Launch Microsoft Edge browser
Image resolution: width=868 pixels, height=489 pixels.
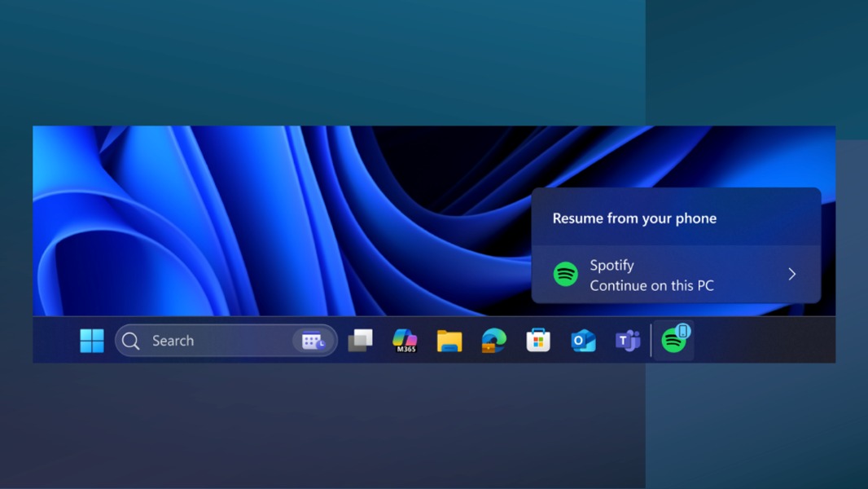(x=493, y=340)
